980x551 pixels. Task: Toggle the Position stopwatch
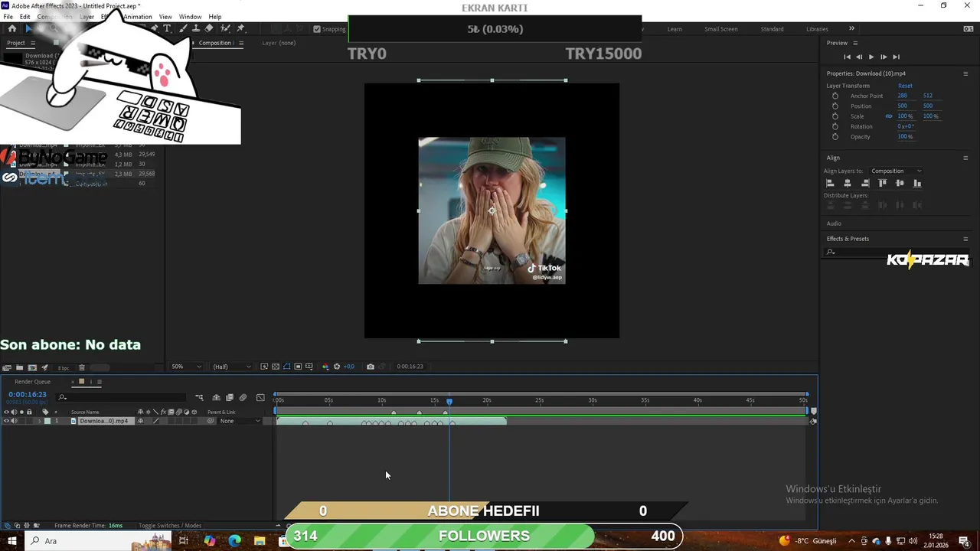tap(835, 106)
